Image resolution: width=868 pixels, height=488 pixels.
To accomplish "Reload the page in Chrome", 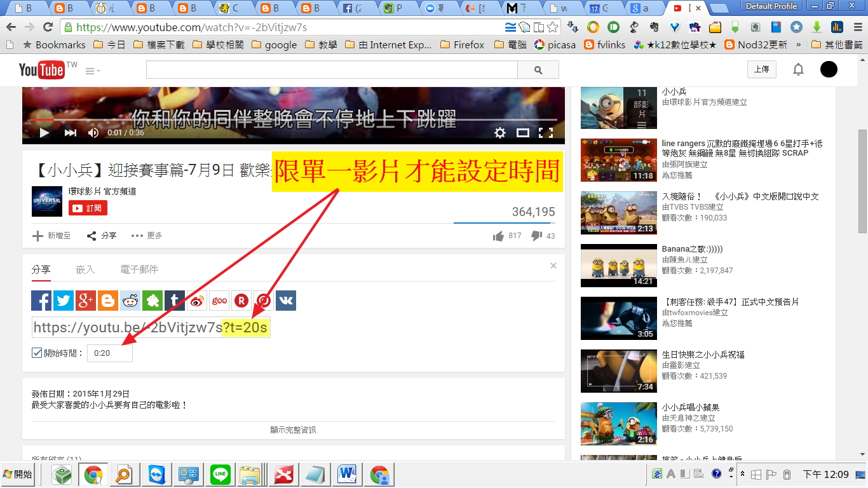I will (x=48, y=27).
